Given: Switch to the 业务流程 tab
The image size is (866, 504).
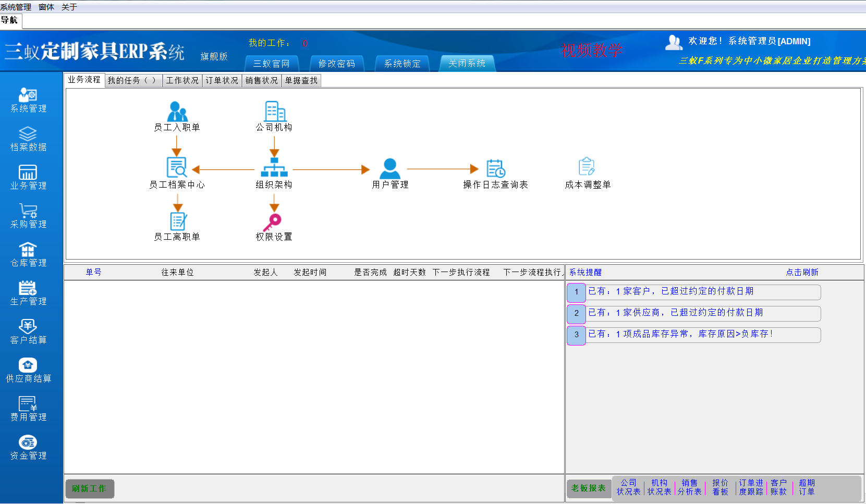Looking at the screenshot, I should click(84, 80).
